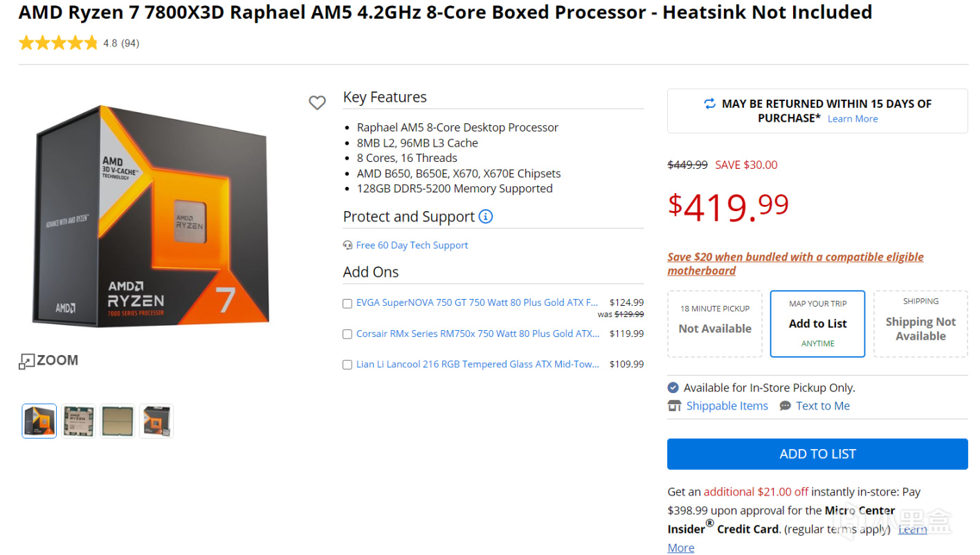This screenshot has height=555, width=980.
Task: Click the tech support headset icon
Action: click(x=347, y=245)
